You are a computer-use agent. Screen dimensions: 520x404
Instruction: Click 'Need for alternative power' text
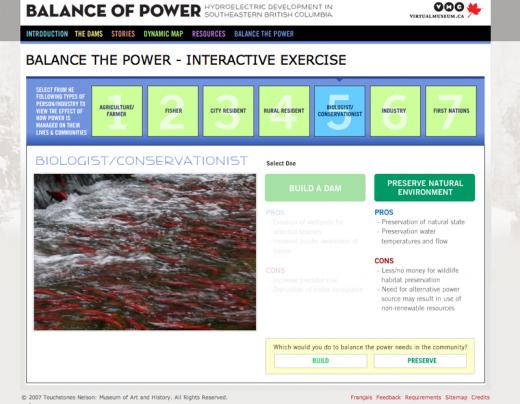pos(420,289)
